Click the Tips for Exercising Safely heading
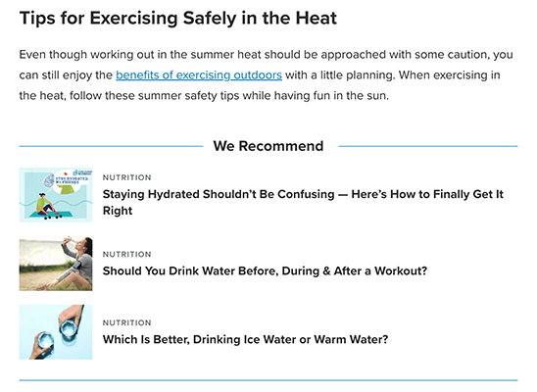This screenshot has width=537, height=392. tap(178, 18)
